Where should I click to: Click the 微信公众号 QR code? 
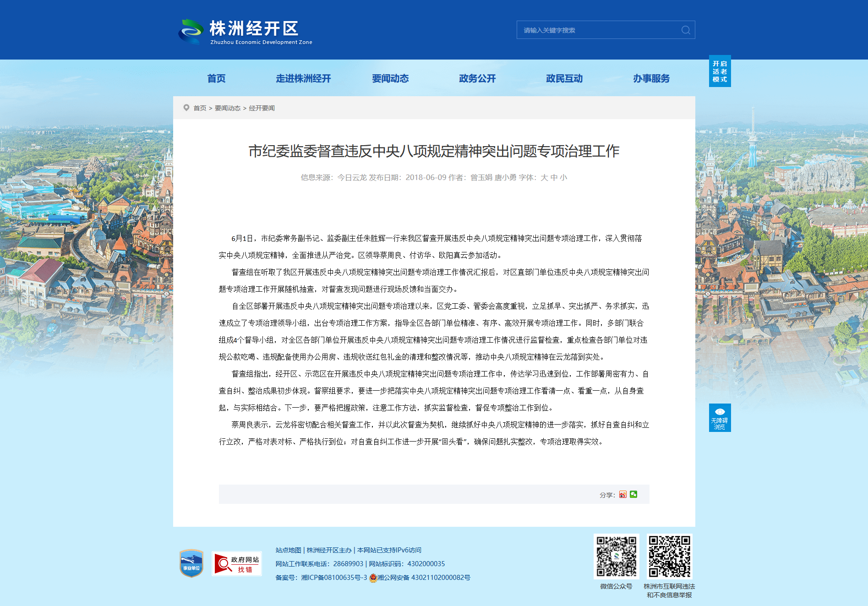pos(616,557)
